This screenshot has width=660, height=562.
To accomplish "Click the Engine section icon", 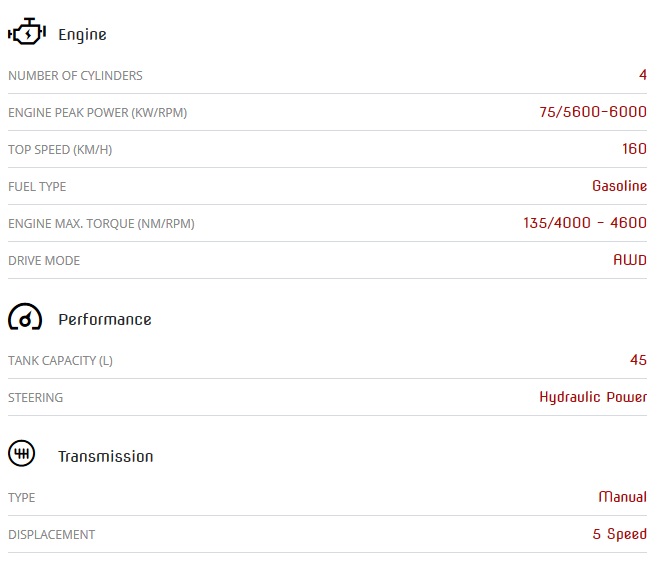I will (x=27, y=31).
